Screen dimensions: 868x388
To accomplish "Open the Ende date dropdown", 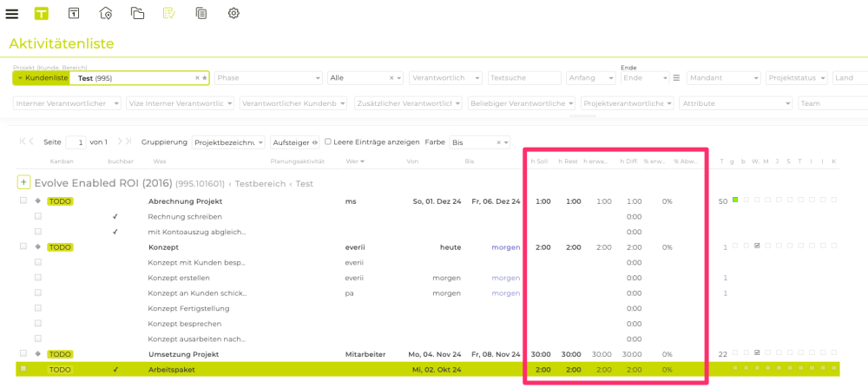I will click(x=646, y=78).
